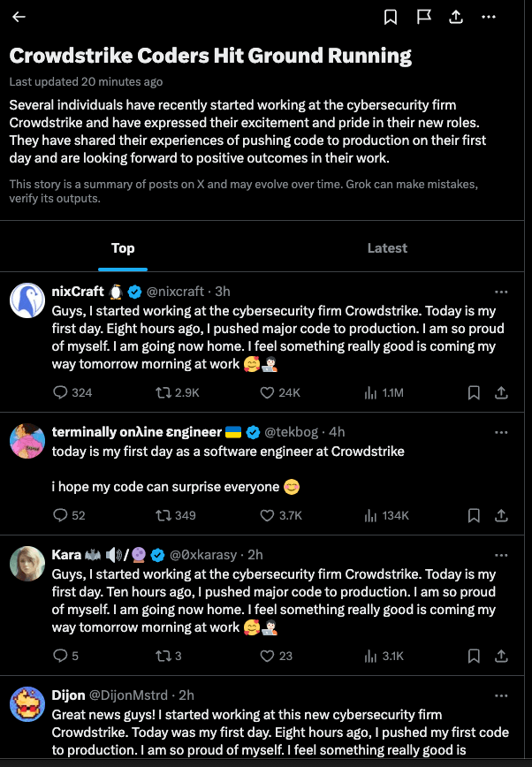Go back using the left arrow

pos(19,17)
